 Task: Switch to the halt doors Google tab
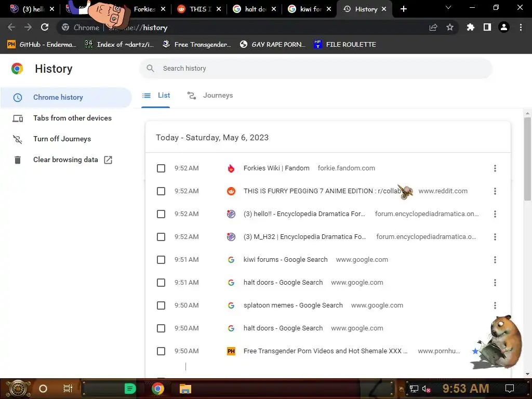[255, 9]
